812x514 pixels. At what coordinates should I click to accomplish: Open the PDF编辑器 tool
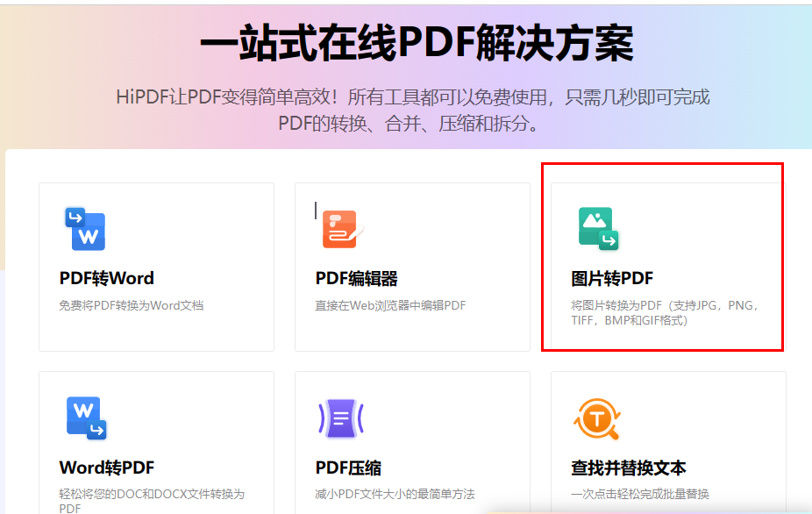412,268
